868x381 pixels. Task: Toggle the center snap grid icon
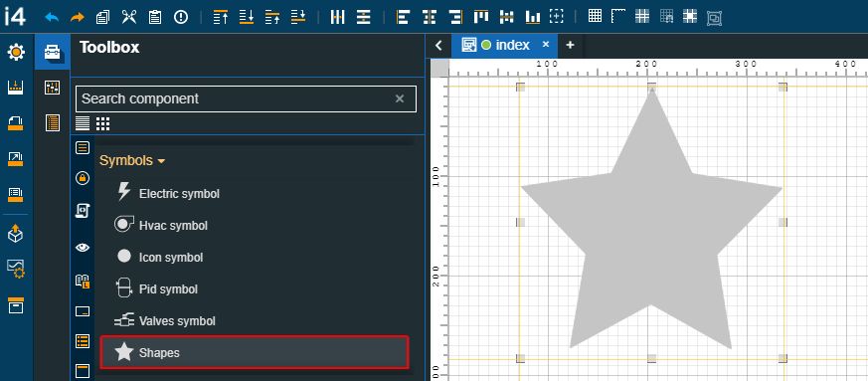click(x=690, y=16)
